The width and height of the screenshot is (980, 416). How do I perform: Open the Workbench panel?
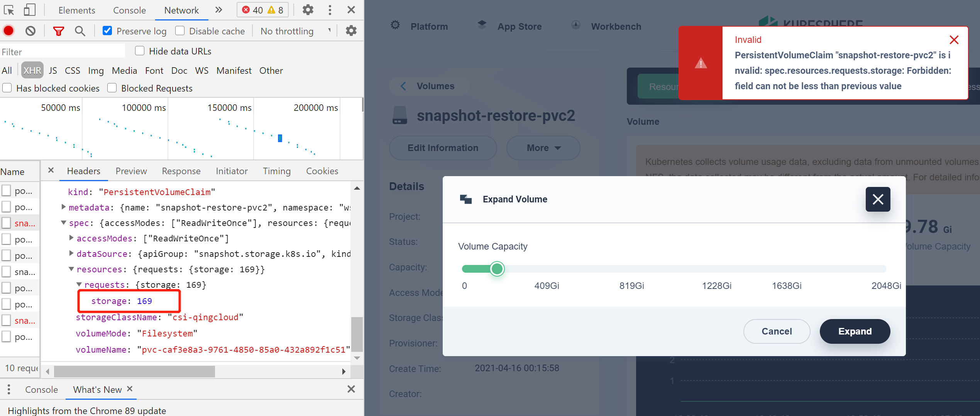616,26
